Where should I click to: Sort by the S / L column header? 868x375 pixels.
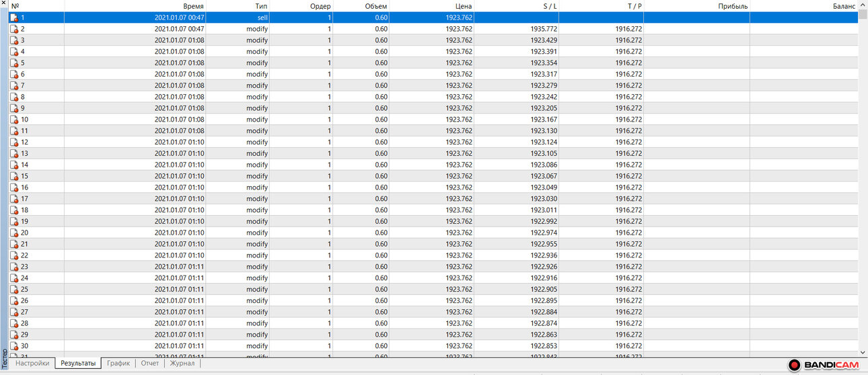tap(517, 6)
